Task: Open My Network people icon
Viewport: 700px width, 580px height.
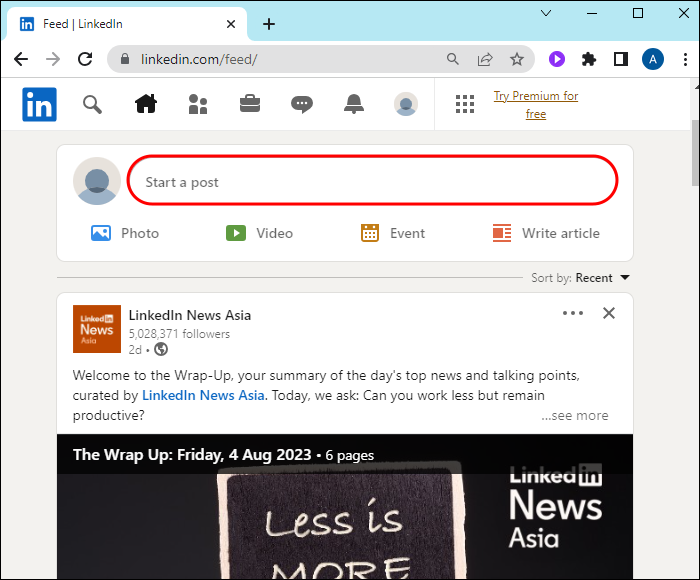Action: pyautogui.click(x=198, y=104)
